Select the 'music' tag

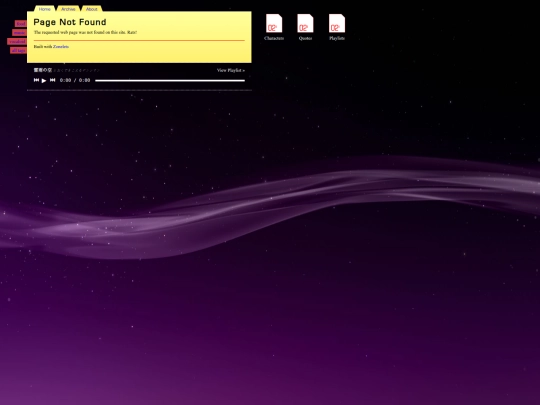(x=19, y=33)
